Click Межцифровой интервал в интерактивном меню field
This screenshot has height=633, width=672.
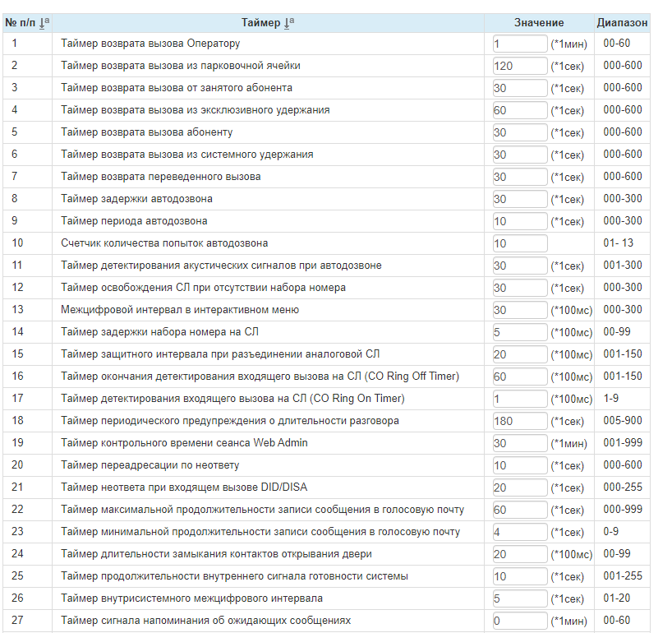pyautogui.click(x=520, y=310)
